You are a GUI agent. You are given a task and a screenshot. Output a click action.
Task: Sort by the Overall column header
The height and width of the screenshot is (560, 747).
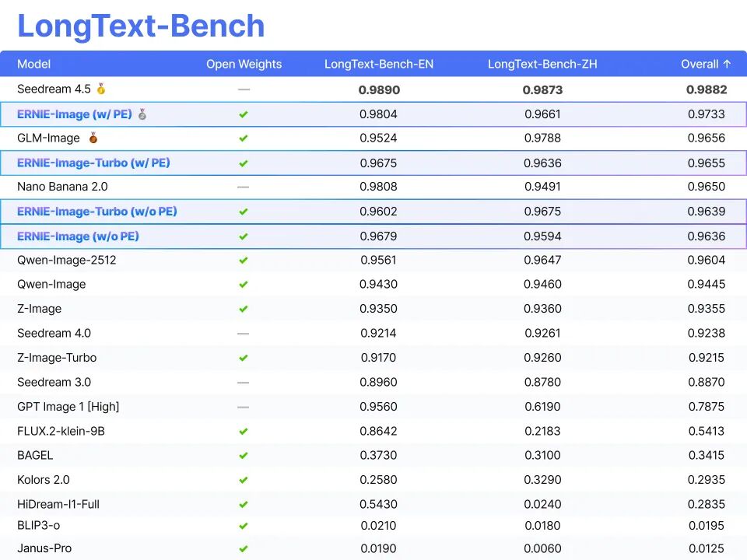[706, 65]
